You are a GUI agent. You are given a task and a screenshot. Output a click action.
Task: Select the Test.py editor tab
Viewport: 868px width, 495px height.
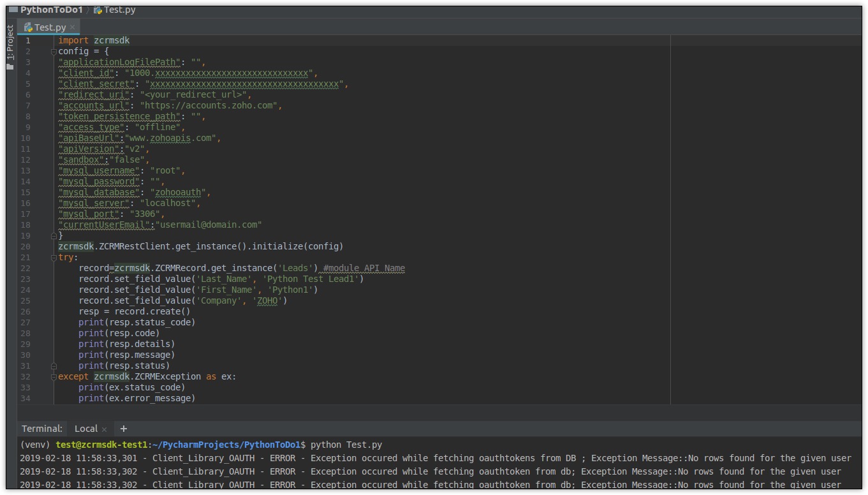coord(50,27)
